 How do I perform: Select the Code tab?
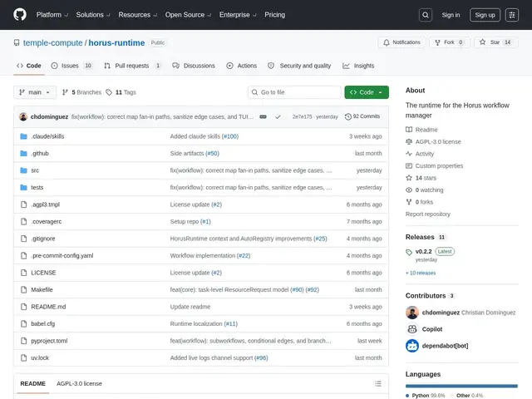pos(29,66)
